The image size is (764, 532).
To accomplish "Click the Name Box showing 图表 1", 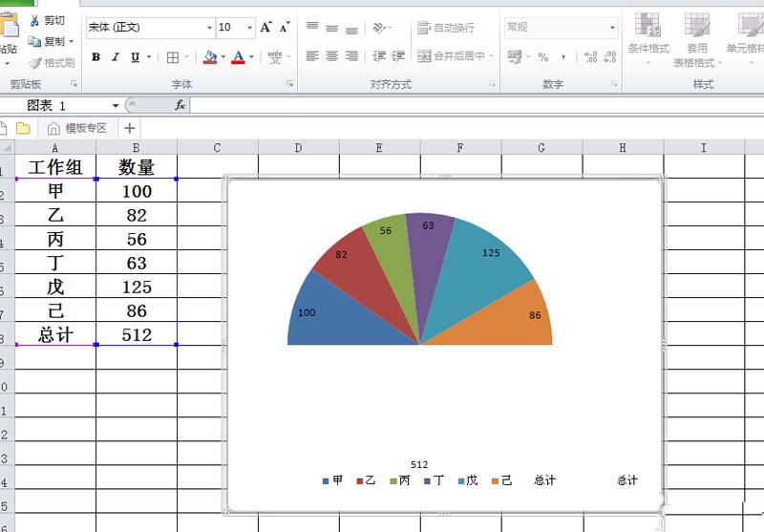I will tap(60, 105).
